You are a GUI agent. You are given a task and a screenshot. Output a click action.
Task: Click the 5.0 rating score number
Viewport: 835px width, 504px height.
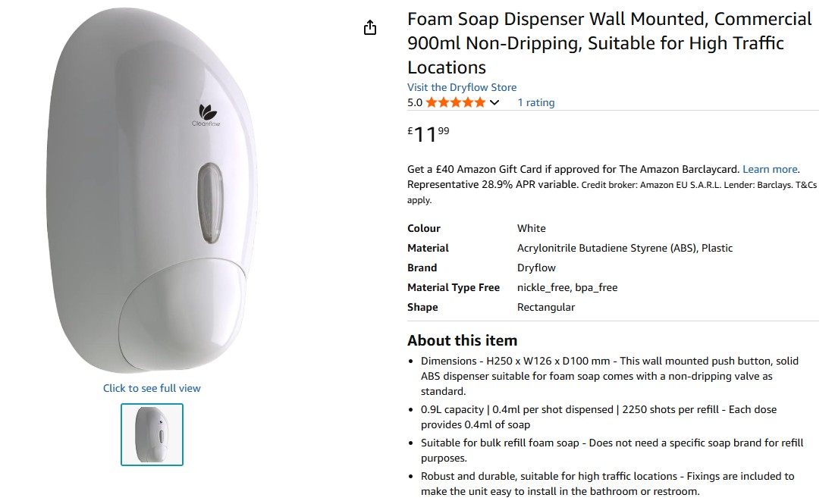coord(415,102)
